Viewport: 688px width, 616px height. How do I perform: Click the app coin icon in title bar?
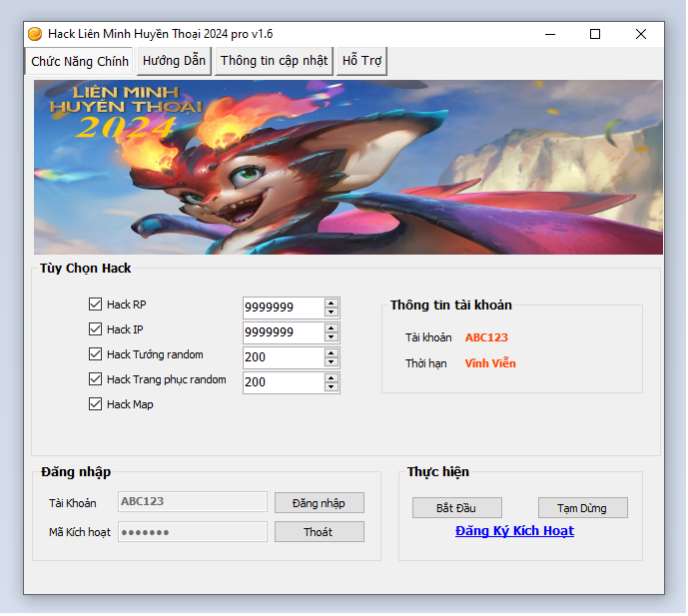[x=35, y=34]
